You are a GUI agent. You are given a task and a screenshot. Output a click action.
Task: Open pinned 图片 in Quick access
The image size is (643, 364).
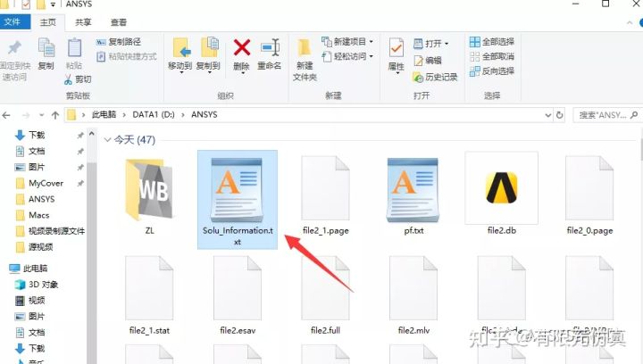pos(37,167)
